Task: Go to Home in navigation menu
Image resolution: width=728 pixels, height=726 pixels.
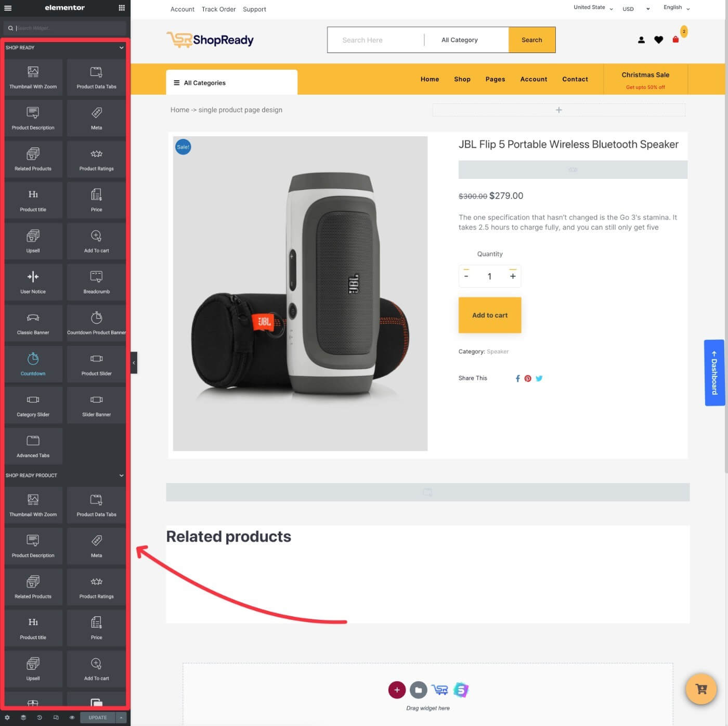Action: click(x=430, y=80)
